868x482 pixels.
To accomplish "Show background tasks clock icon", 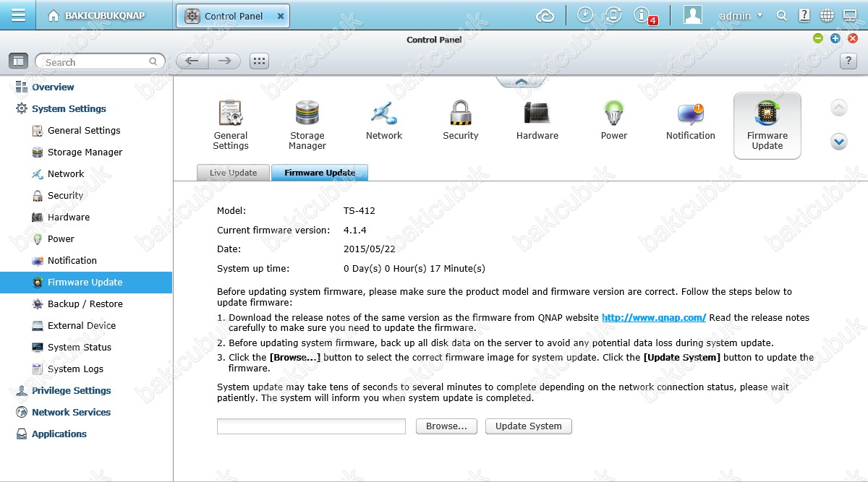I will (x=586, y=15).
